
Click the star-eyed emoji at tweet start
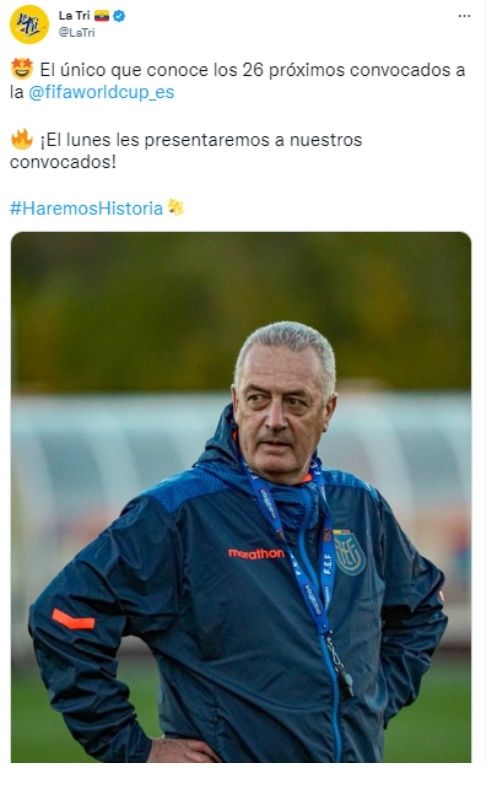pos(21,69)
